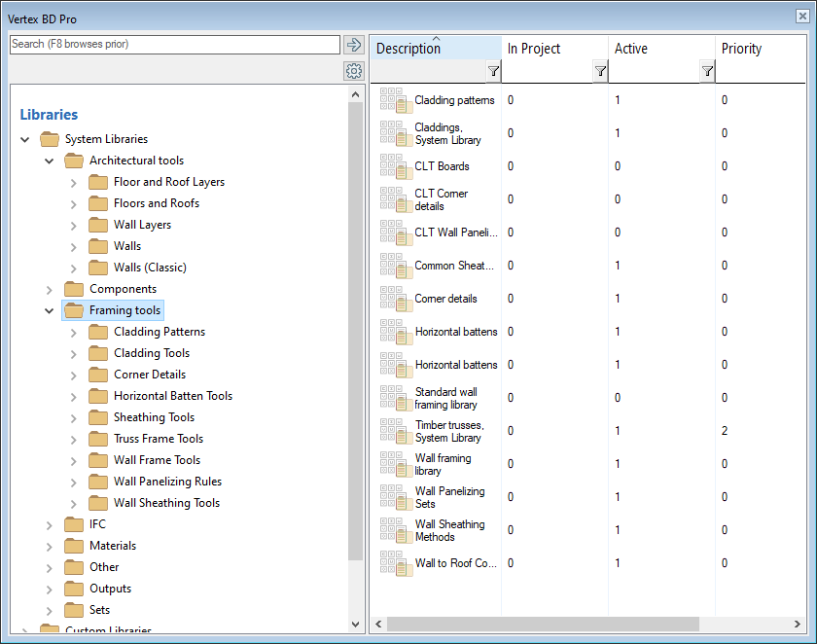
Task: Sort by the Description column header
Action: click(x=408, y=49)
